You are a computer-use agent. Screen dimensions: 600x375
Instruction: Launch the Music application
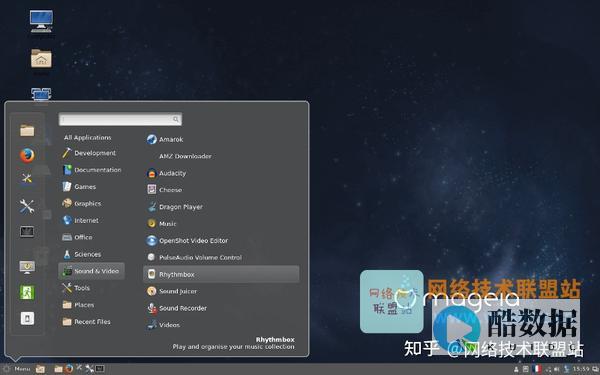pos(162,224)
